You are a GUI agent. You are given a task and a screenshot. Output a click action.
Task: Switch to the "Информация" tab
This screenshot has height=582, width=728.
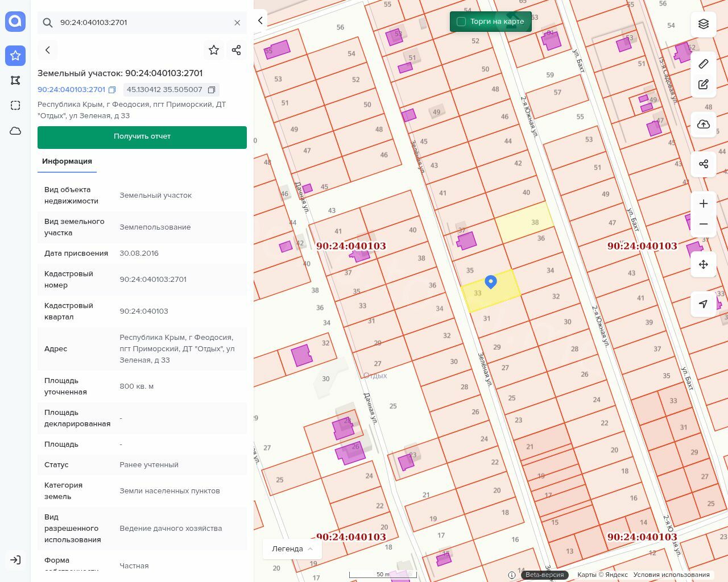(67, 161)
